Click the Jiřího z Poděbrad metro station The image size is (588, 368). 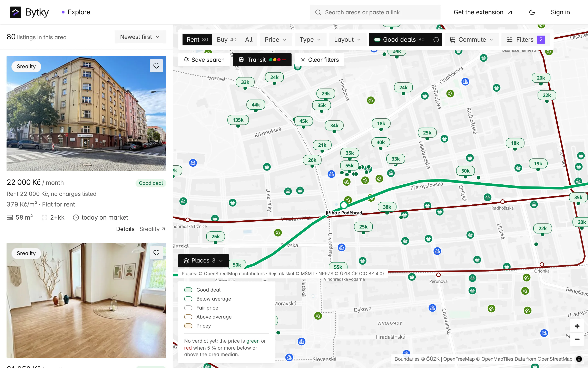coord(344,205)
